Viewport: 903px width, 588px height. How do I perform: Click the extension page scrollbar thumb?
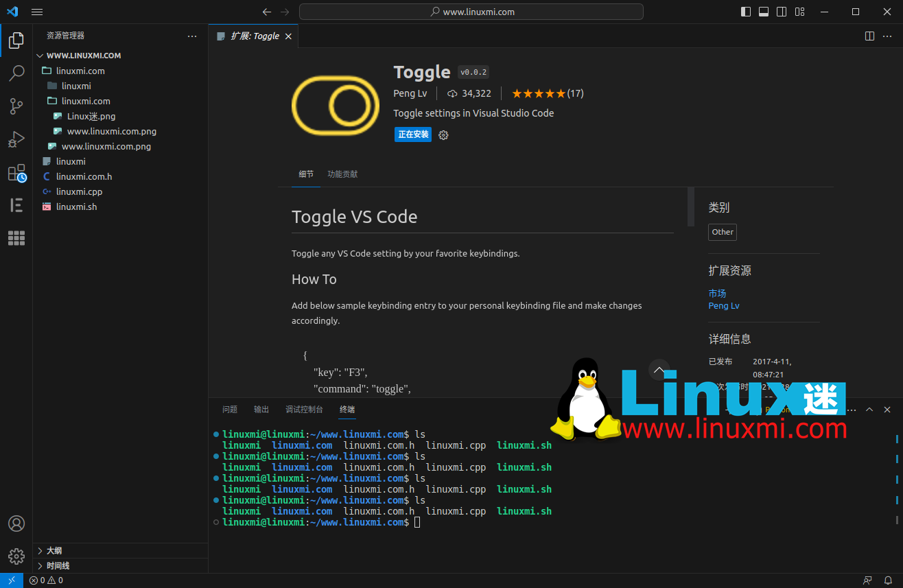691,207
